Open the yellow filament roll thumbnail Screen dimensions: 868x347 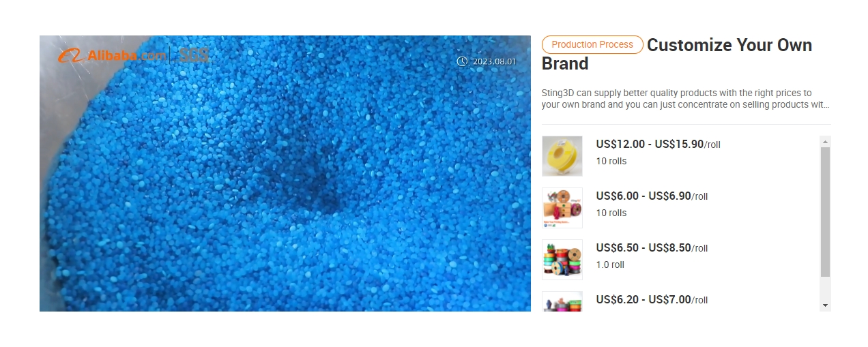(x=562, y=156)
